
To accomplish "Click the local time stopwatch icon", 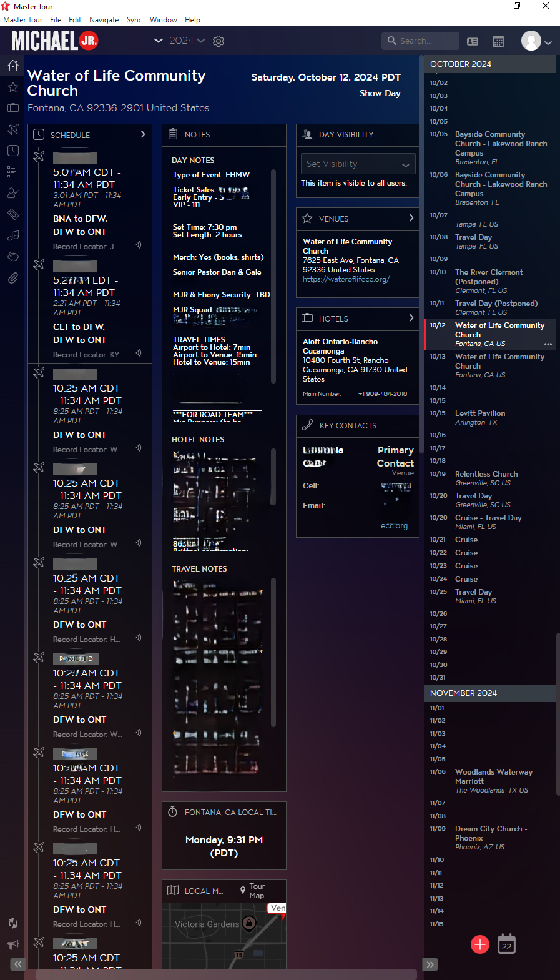I will coord(173,812).
